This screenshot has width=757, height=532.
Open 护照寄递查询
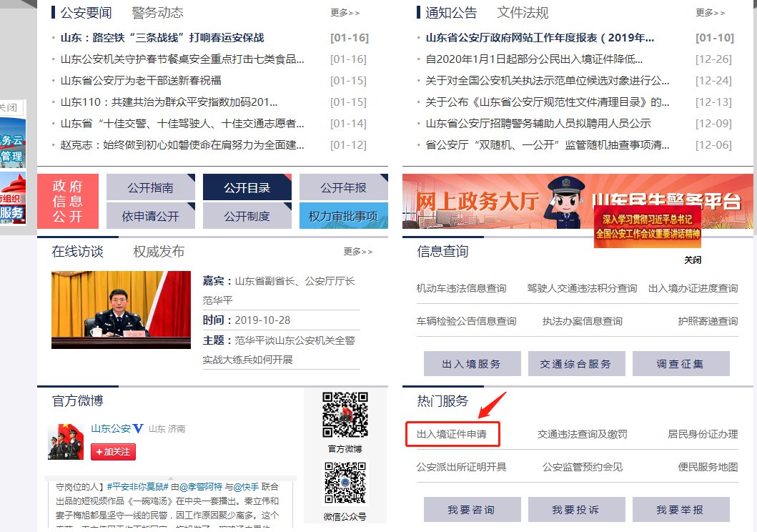pyautogui.click(x=708, y=321)
